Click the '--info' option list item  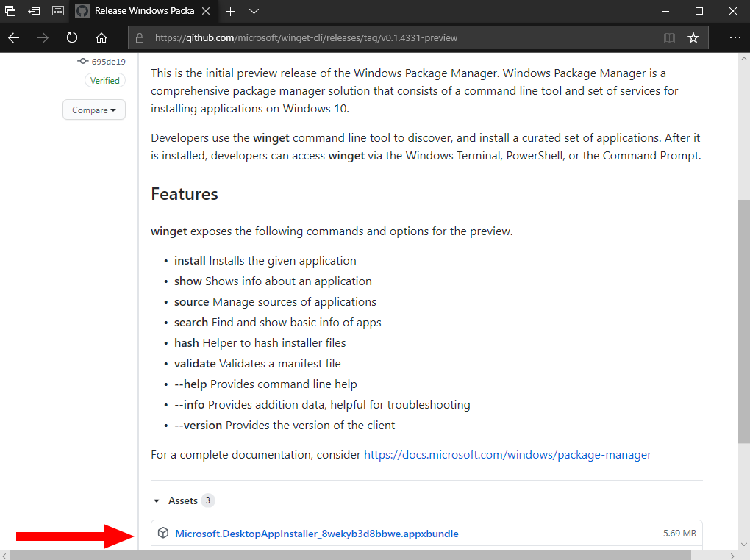pos(322,405)
